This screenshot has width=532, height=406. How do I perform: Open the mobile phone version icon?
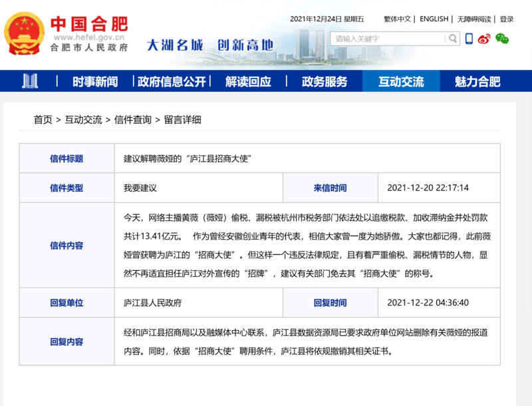tap(469, 39)
